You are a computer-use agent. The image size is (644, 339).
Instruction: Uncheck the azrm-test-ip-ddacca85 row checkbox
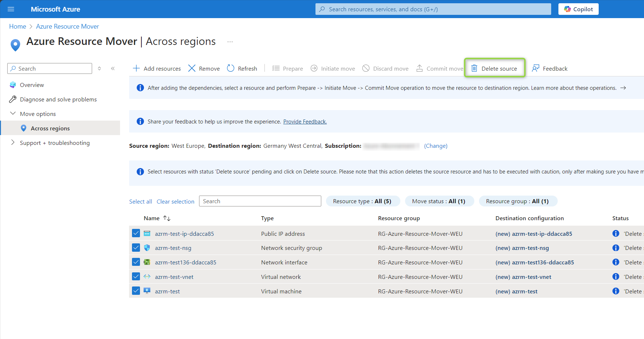tap(136, 233)
